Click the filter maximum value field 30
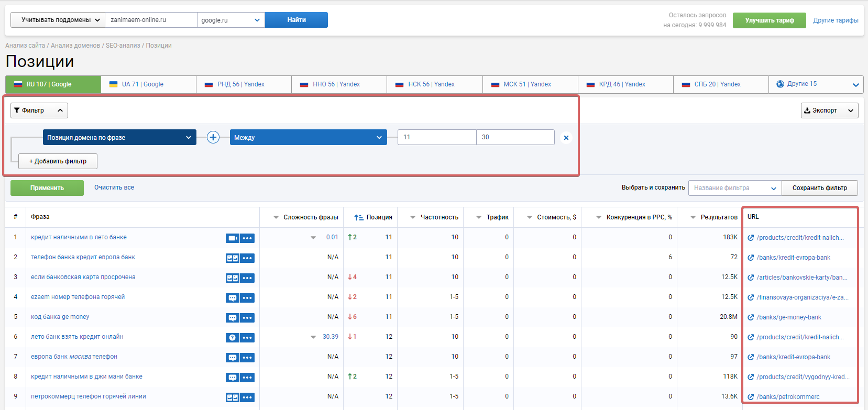Viewport: 868px width, 410px height. [x=515, y=137]
